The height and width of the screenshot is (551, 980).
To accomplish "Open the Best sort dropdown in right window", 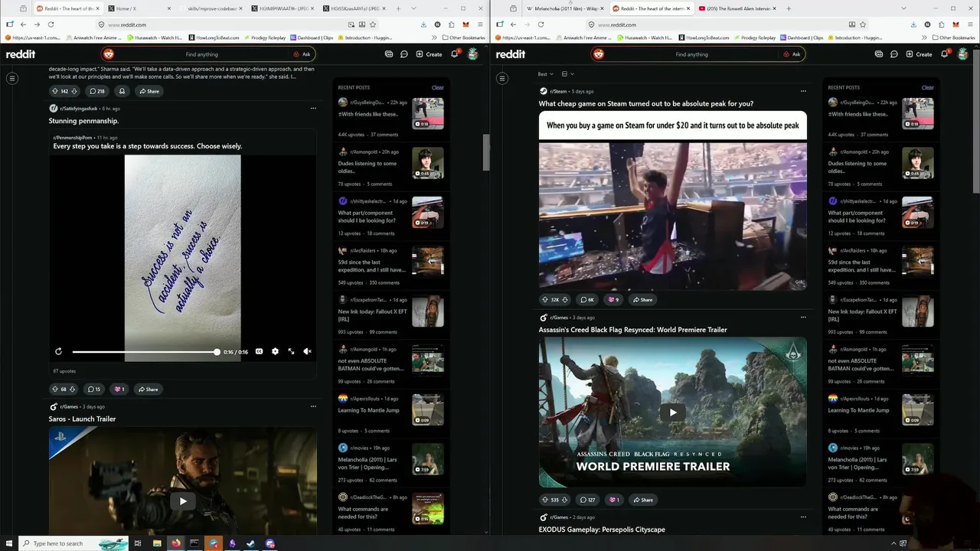I will tap(545, 74).
